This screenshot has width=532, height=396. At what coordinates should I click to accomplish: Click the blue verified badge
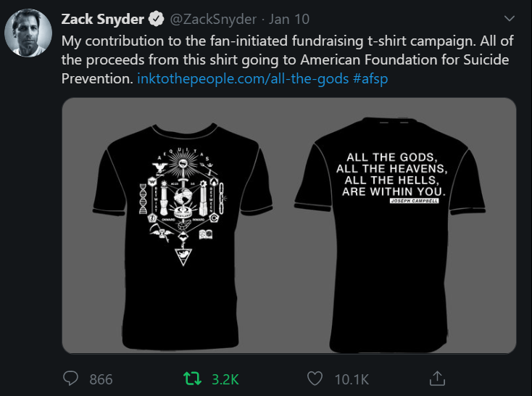coord(156,19)
